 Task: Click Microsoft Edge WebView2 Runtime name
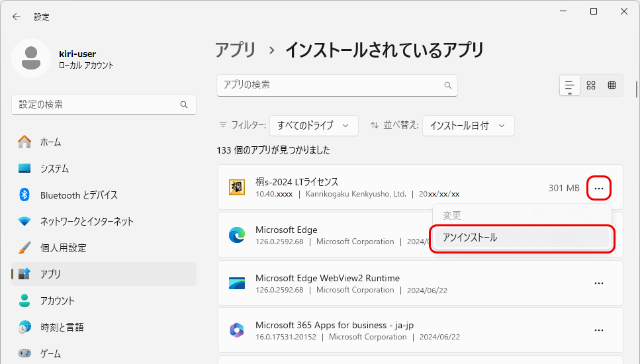[328, 278]
